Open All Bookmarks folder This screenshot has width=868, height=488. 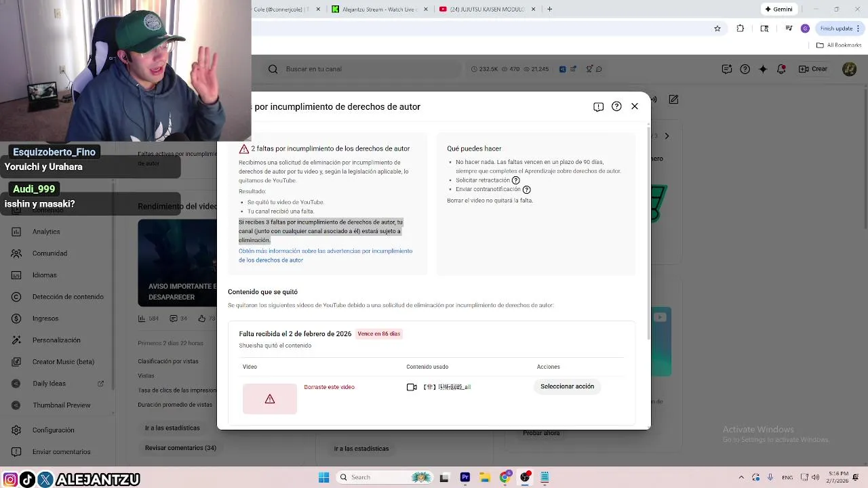click(x=839, y=45)
